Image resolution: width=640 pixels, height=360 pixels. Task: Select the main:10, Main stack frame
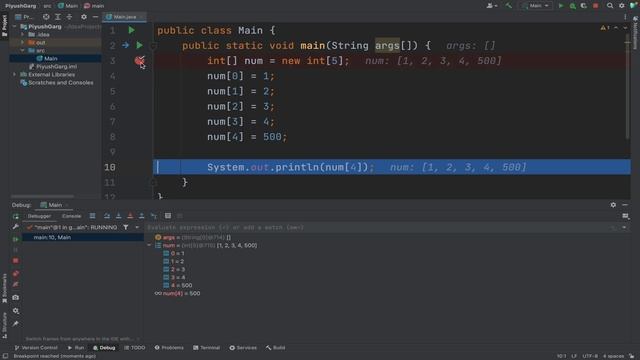[x=83, y=237]
